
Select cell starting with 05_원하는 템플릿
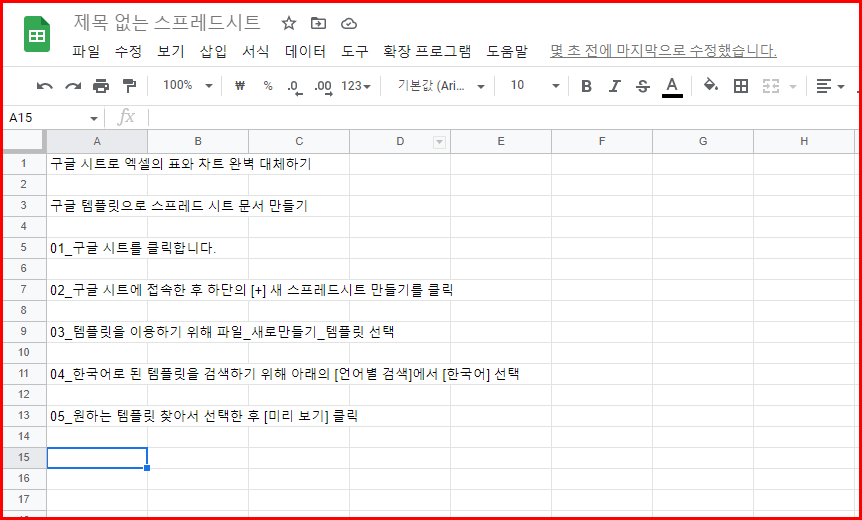[x=97, y=416]
